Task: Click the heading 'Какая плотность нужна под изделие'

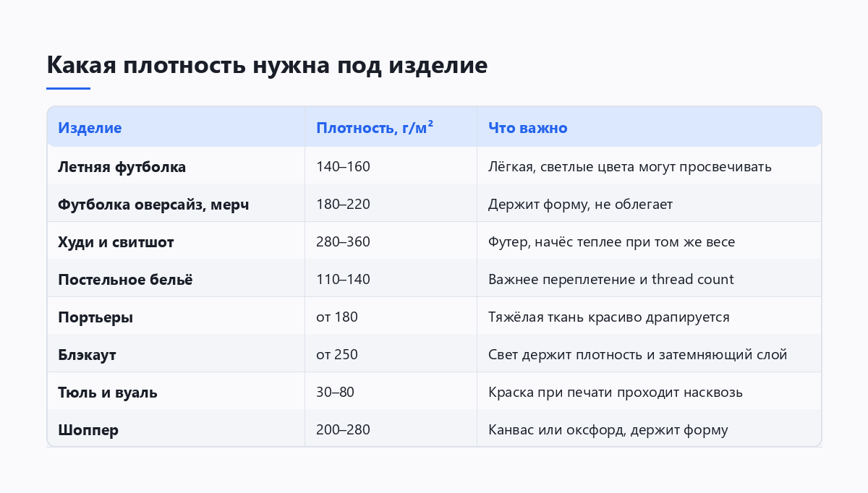Action: [267, 65]
